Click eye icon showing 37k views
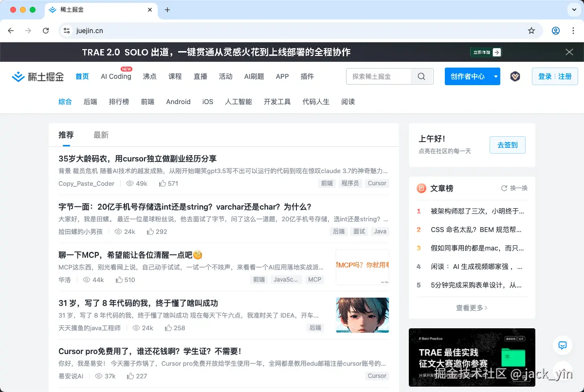584x392 pixels. [x=99, y=376]
